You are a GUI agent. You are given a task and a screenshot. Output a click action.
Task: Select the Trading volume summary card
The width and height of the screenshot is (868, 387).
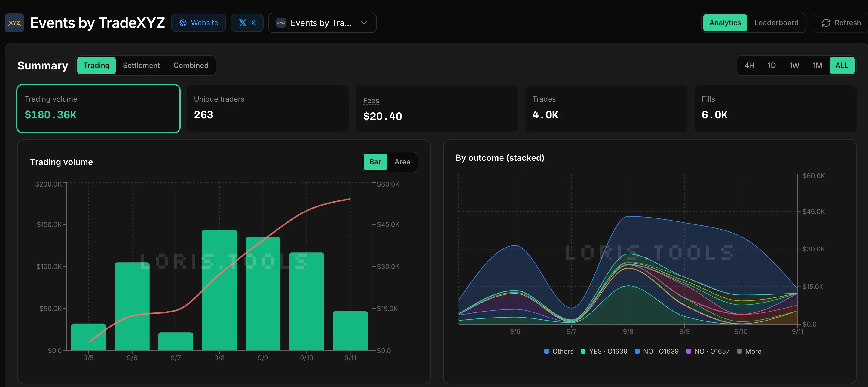[98, 108]
